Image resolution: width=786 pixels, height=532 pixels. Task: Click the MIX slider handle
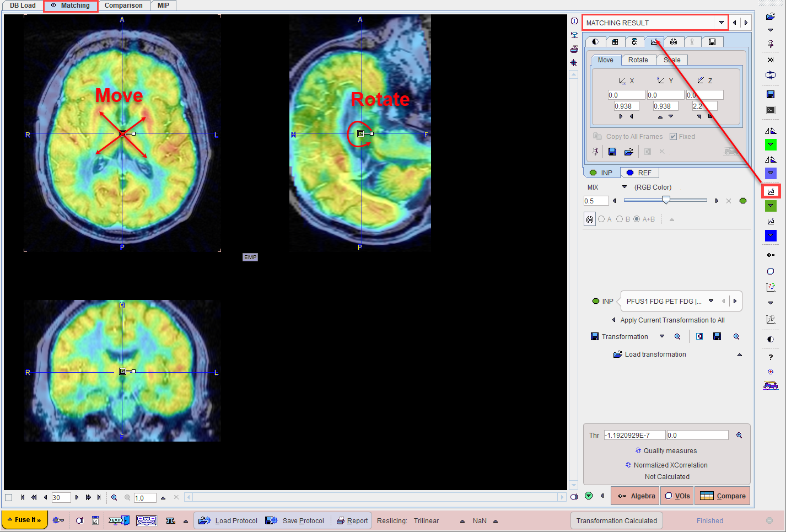pyautogui.click(x=666, y=200)
